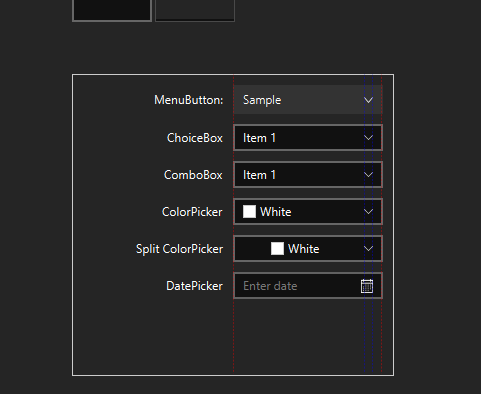Click the White label in Split ColorPicker
Screen dimensions: 481x394
(x=304, y=249)
